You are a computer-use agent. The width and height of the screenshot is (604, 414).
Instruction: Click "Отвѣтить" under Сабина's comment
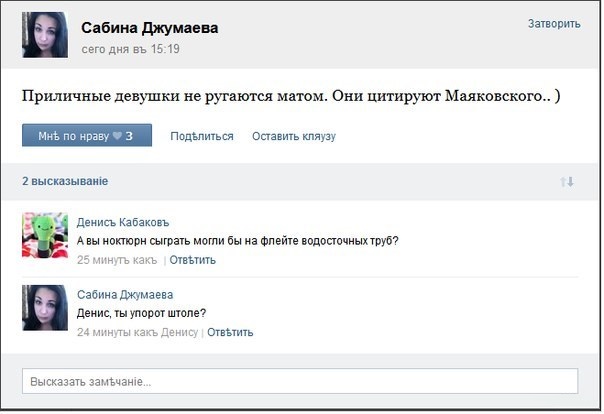pyautogui.click(x=230, y=332)
